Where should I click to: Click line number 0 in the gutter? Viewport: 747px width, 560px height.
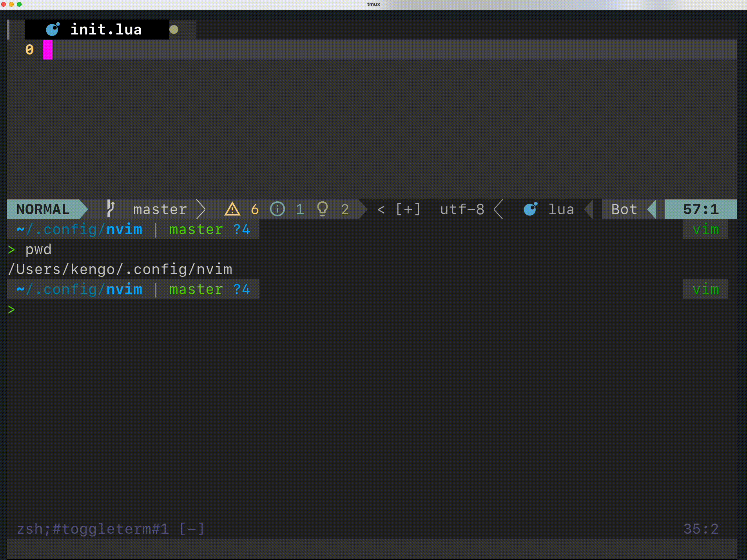pyautogui.click(x=29, y=50)
